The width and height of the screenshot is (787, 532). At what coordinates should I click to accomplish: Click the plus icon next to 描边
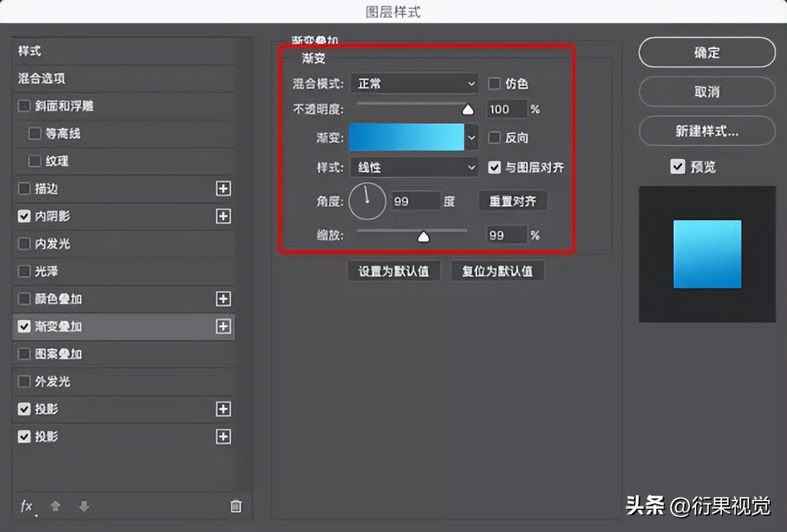pos(223,189)
